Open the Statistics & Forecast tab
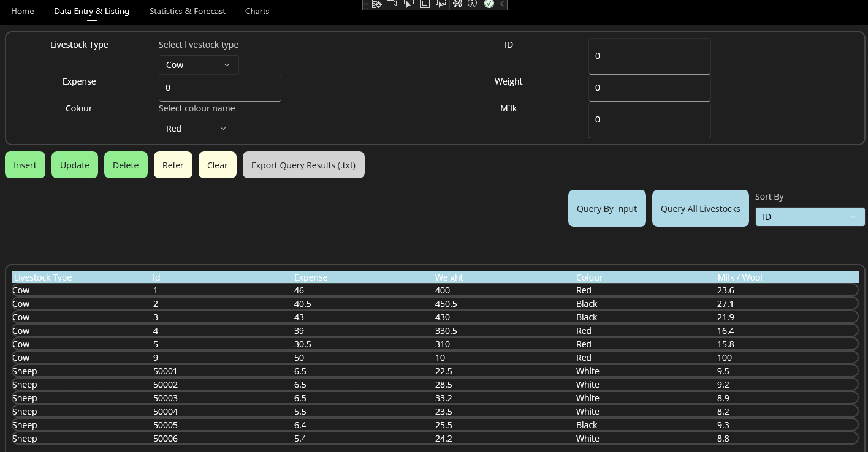The width and height of the screenshot is (868, 452). click(x=188, y=11)
